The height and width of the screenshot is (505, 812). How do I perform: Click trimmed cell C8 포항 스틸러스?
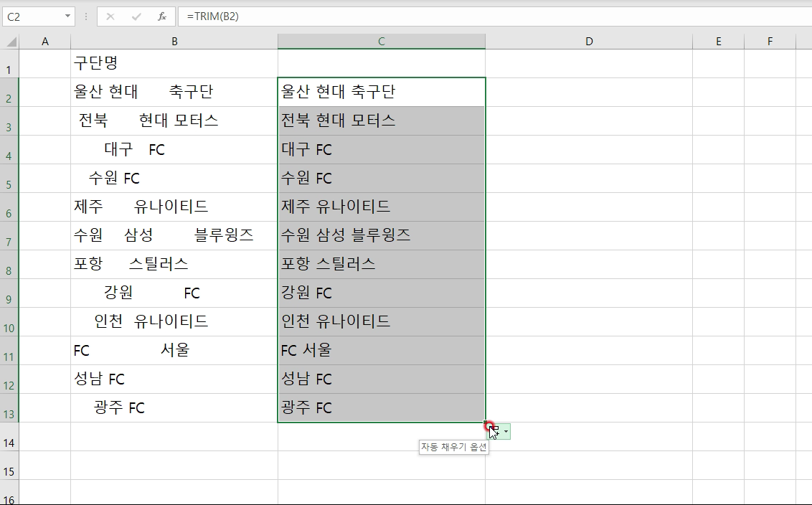click(x=382, y=265)
